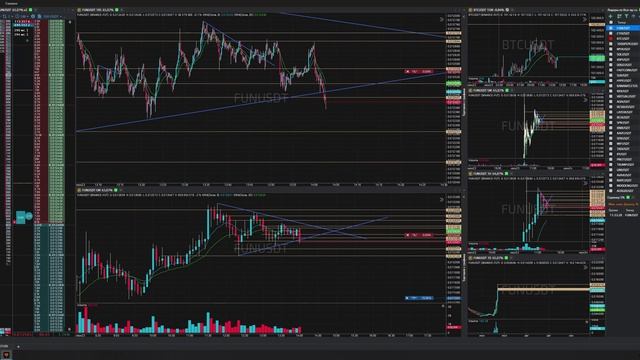Expand the lower FUNUSDT candlestick chart double-arrow
The width and height of the screenshot is (640, 360).
click(x=442, y=200)
